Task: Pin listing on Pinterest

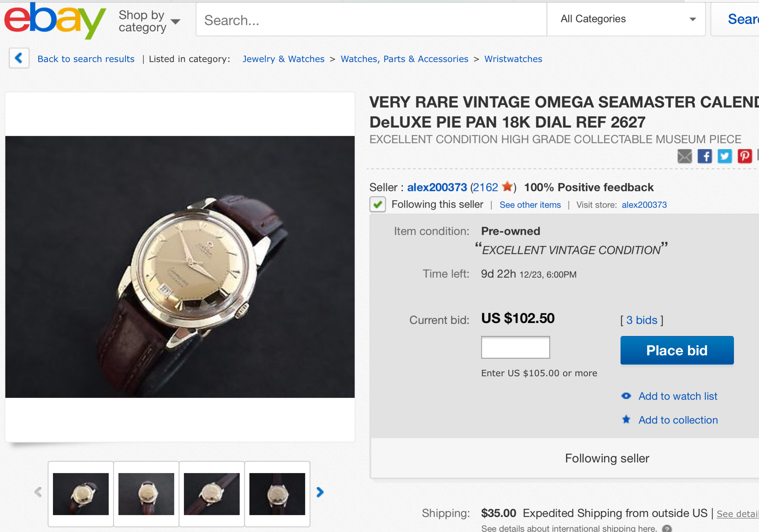Action: click(745, 156)
